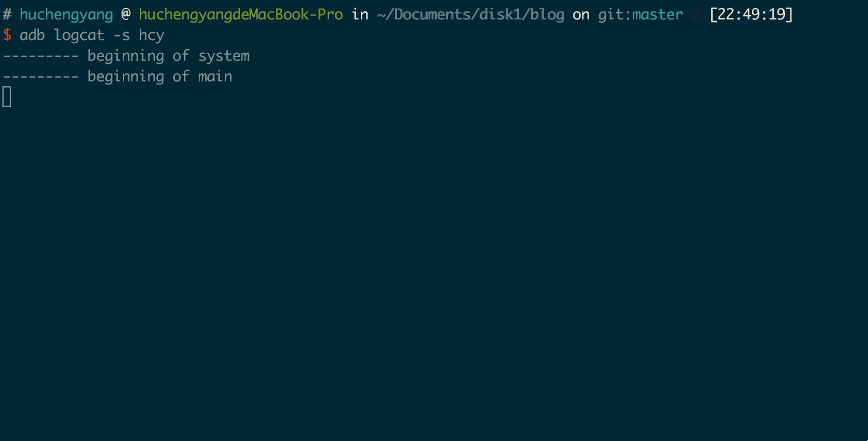The image size is (868, 441).
Task: Click the word in after hostname
Action: click(x=360, y=15)
